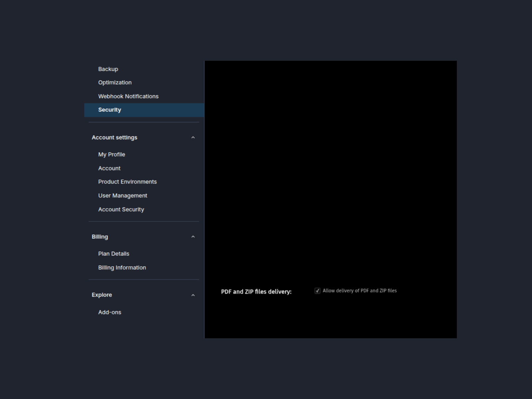Go to Optimization in the sidebar
Viewport: 532px width, 399px height.
[x=115, y=82]
